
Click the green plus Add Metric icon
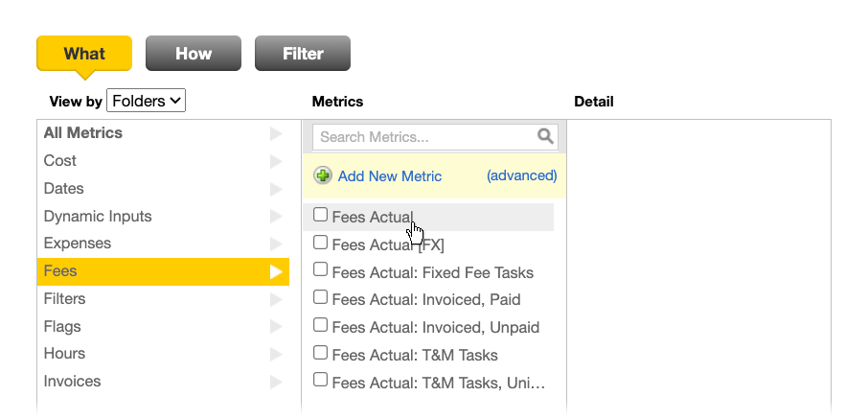click(323, 175)
